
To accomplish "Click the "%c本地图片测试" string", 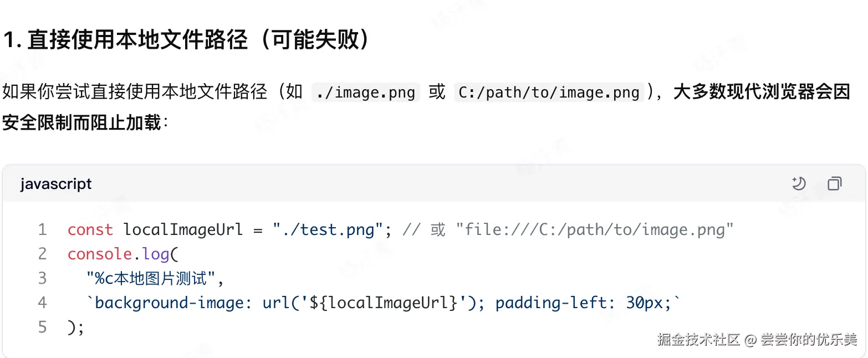I will click(151, 278).
